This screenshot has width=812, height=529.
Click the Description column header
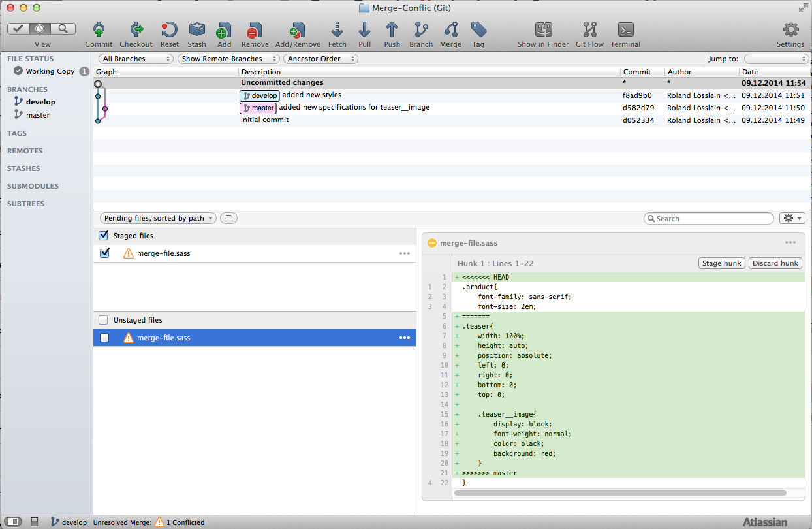429,72
